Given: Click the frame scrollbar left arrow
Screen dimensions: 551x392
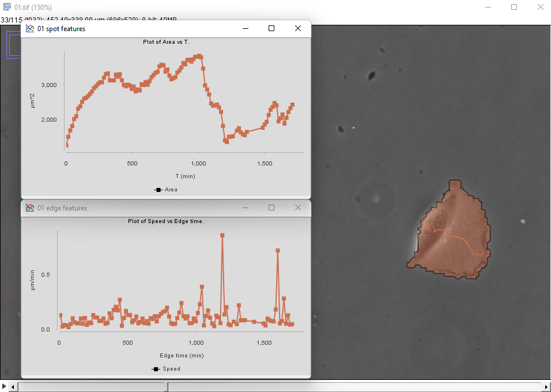Looking at the screenshot, I should point(14,386).
